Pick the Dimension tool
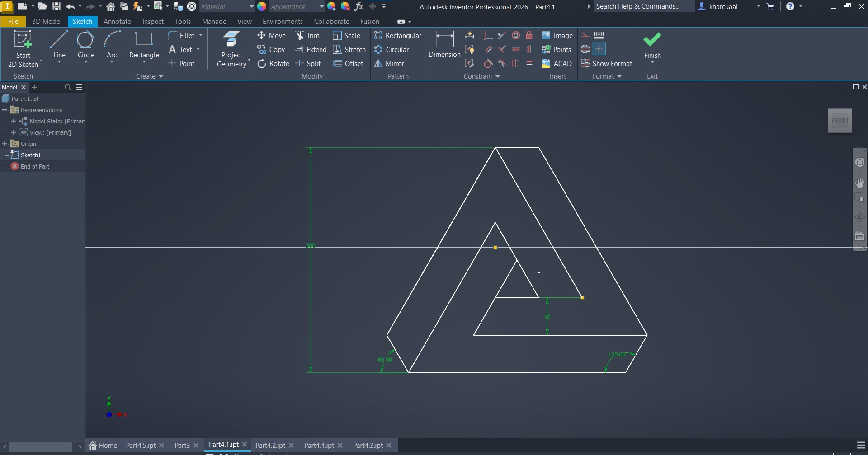868x455 pixels. pyautogui.click(x=444, y=45)
